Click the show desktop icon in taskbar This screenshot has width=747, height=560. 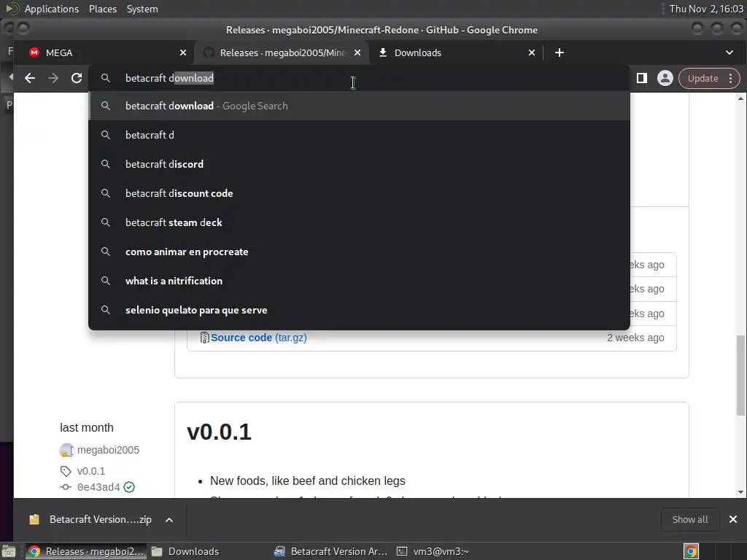(x=9, y=551)
